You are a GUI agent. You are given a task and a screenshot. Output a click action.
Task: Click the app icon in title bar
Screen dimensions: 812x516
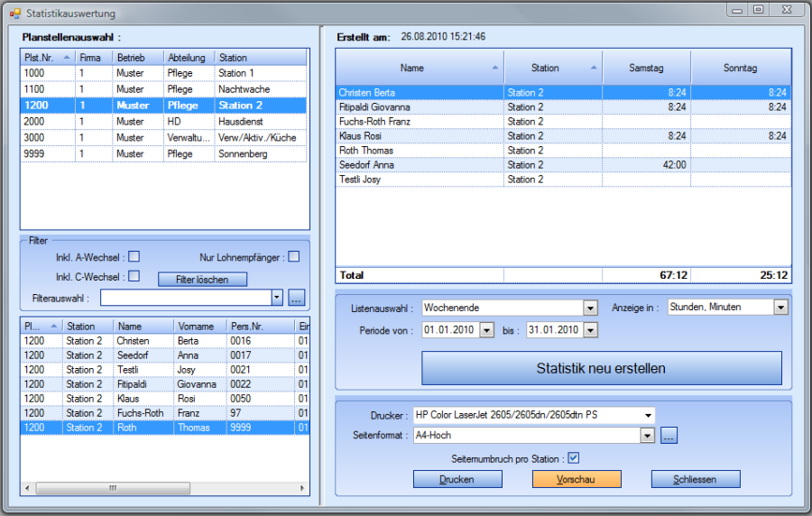click(x=14, y=14)
